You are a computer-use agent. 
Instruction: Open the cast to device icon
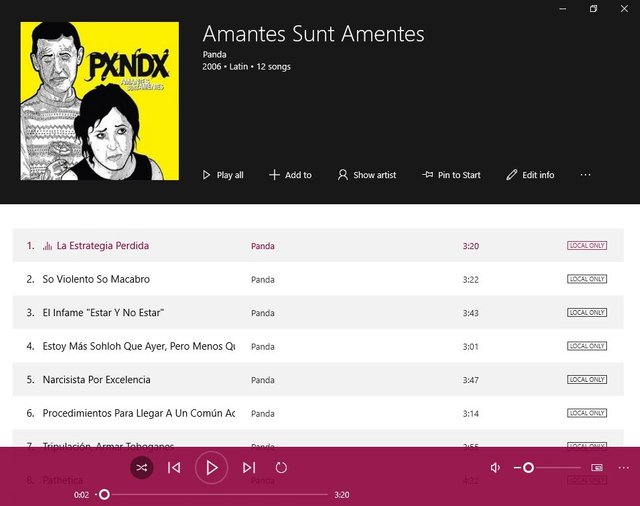tap(597, 468)
